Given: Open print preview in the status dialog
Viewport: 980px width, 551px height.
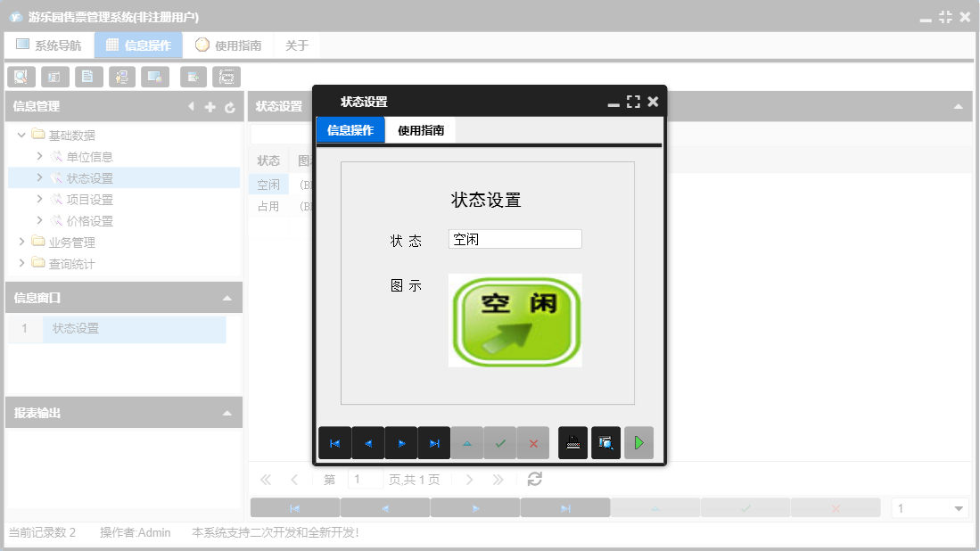Looking at the screenshot, I should tap(605, 443).
